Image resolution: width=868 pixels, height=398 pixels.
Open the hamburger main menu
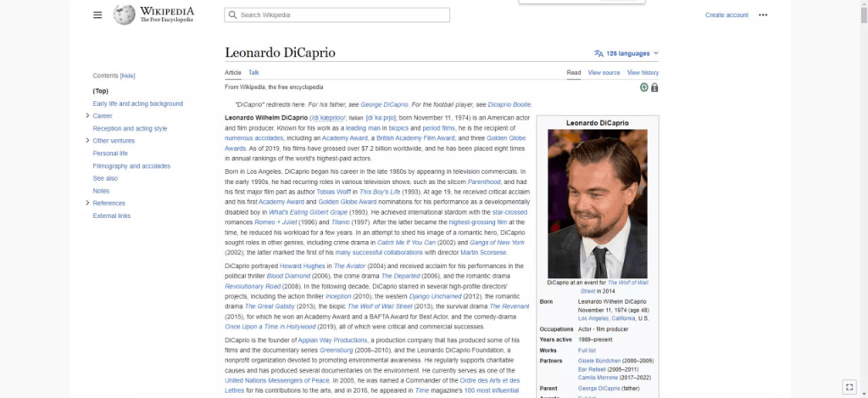pyautogui.click(x=97, y=15)
